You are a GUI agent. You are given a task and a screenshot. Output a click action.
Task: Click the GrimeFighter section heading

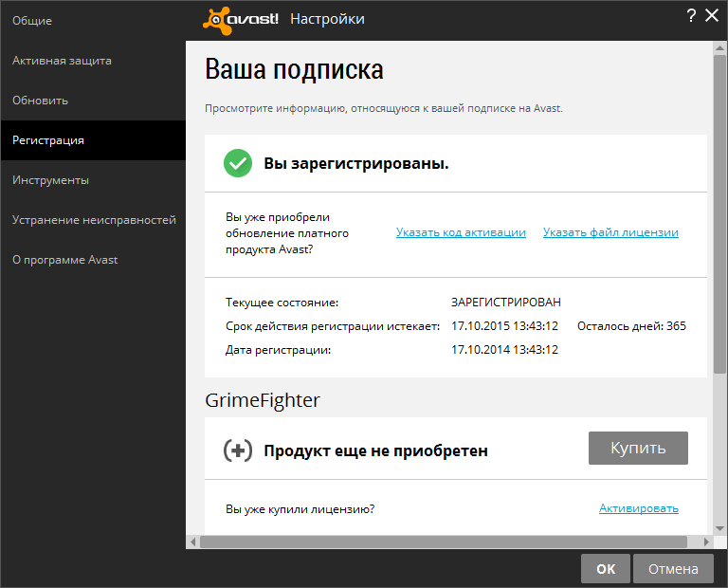click(263, 400)
